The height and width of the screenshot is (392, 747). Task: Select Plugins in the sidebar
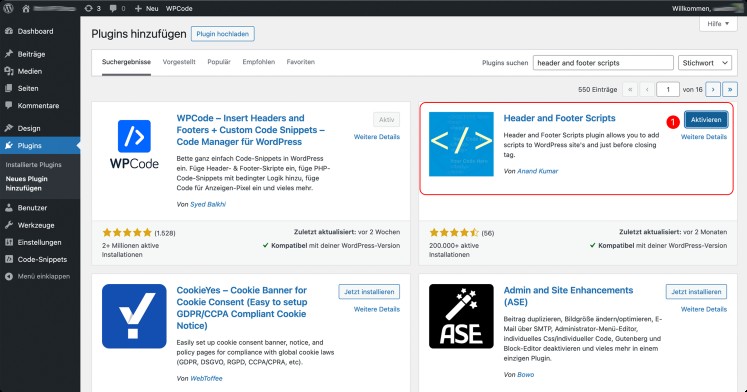[40, 145]
